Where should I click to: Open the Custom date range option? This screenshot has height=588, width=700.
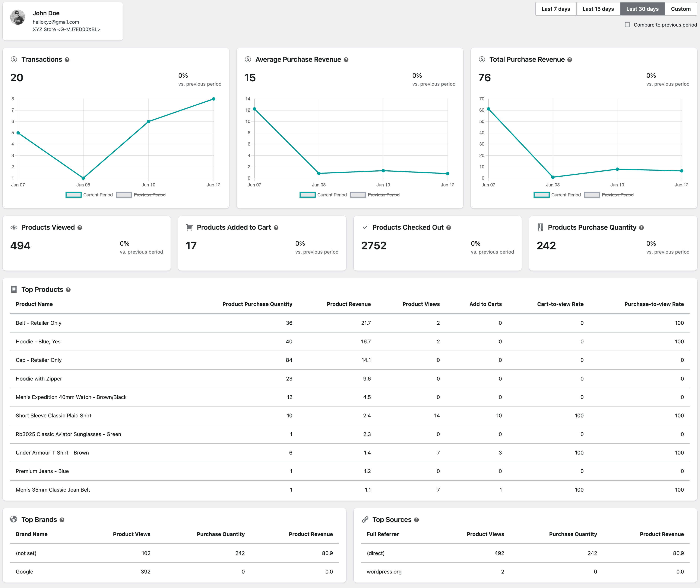681,9
